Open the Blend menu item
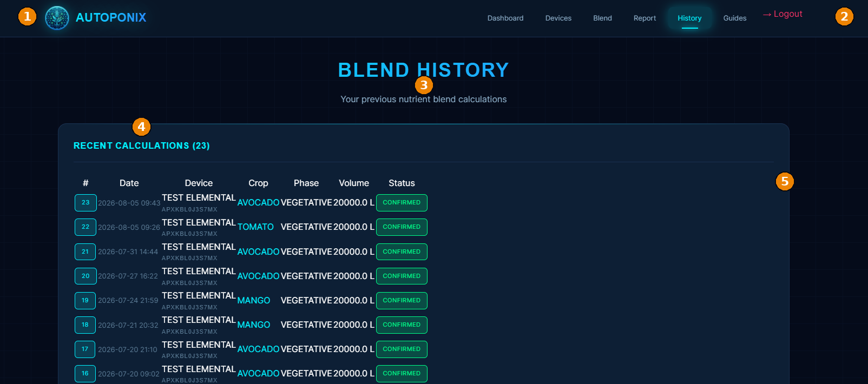Image resolution: width=868 pixels, height=384 pixels. coord(602,18)
